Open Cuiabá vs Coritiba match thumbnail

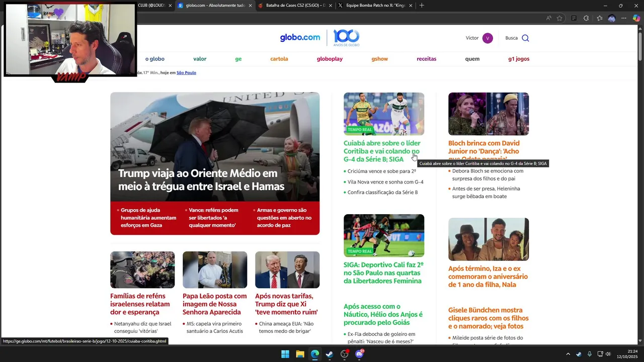click(384, 114)
